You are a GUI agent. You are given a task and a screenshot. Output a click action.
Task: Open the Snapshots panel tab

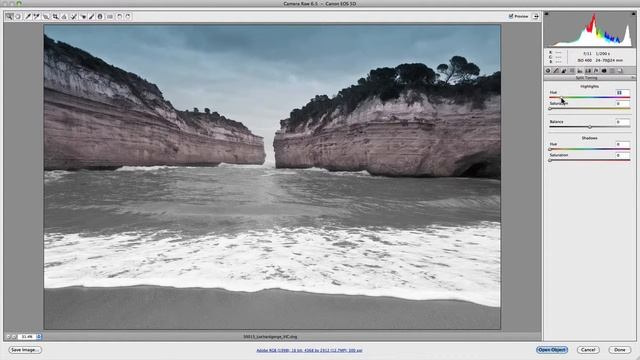(620, 71)
